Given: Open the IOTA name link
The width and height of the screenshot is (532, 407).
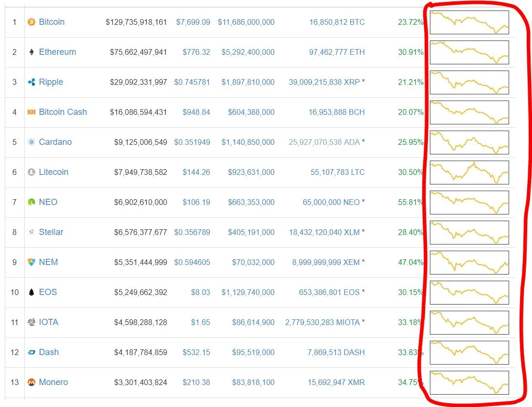Looking at the screenshot, I should click(49, 322).
